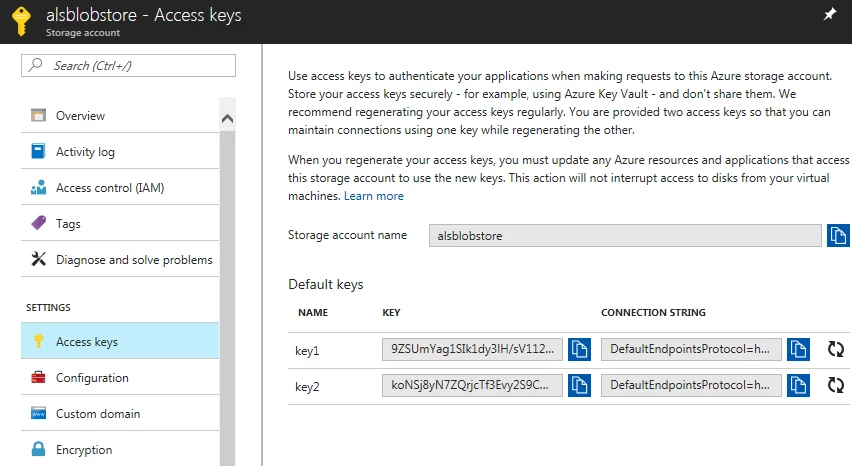Open Tags section
This screenshot has width=852, height=466.
coord(68,224)
